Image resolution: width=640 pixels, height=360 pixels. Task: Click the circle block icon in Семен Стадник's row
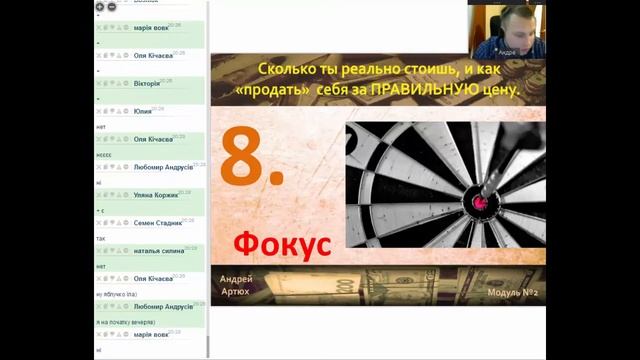(x=126, y=223)
